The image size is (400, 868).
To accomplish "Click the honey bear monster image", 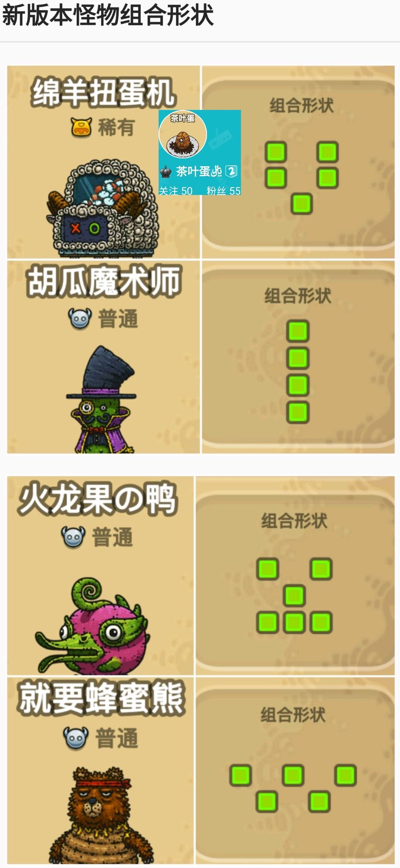I will click(101, 816).
